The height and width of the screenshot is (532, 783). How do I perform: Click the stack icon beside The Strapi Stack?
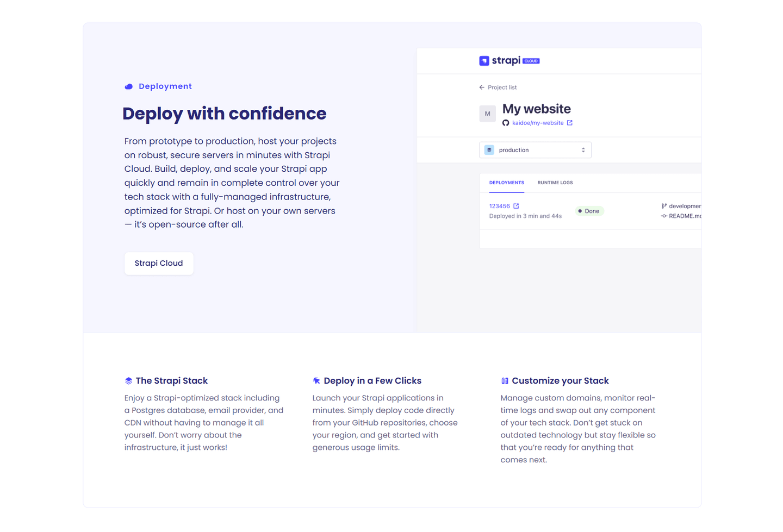[129, 381]
